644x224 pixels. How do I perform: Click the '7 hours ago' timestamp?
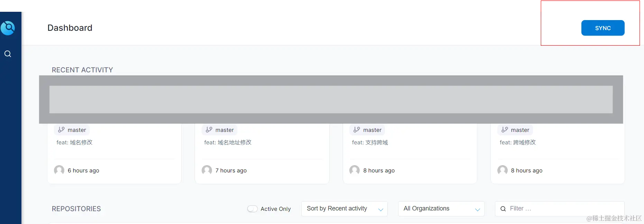point(231,170)
